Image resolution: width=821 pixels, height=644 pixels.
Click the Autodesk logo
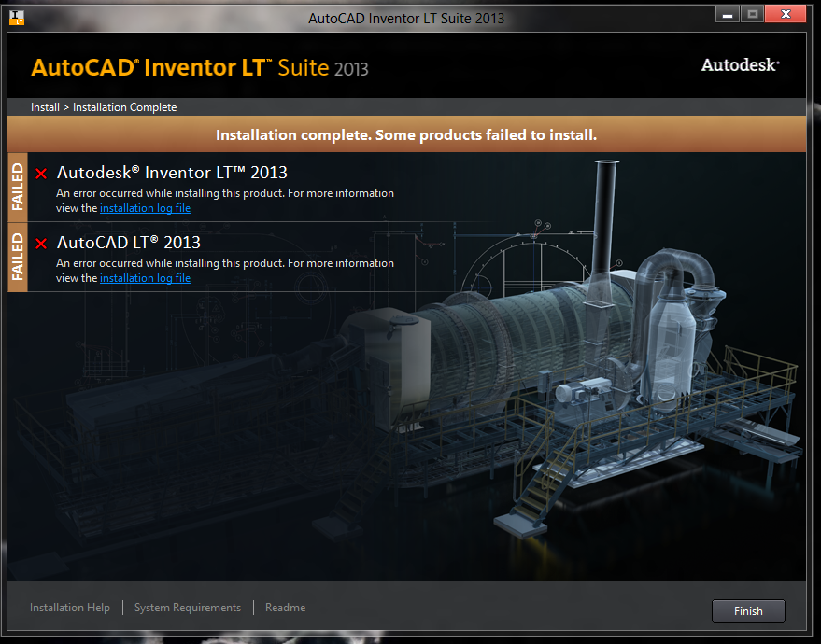[741, 65]
